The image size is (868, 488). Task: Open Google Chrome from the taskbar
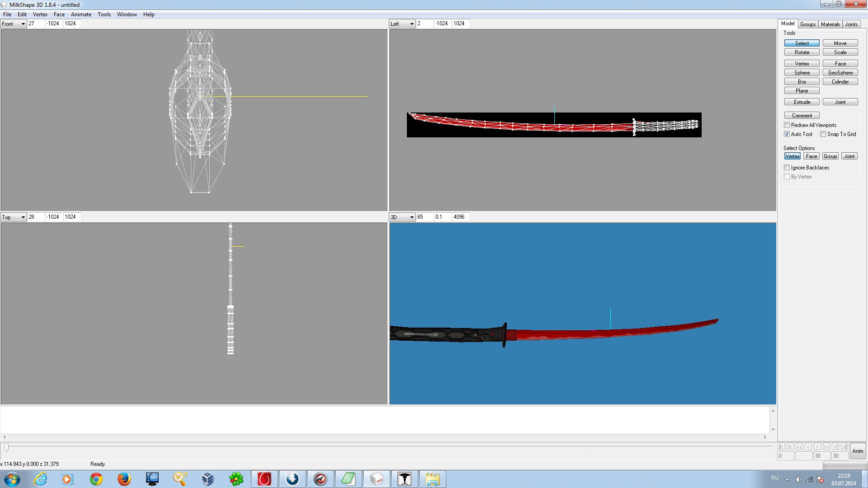(x=96, y=479)
